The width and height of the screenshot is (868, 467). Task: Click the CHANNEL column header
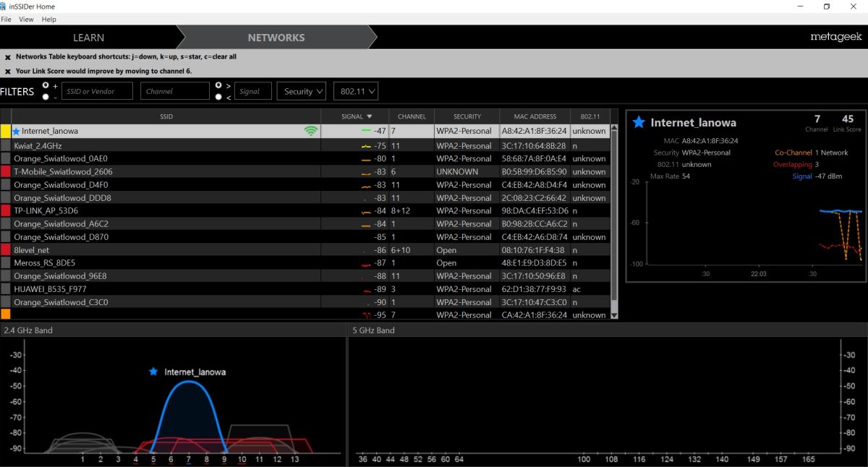click(x=412, y=116)
